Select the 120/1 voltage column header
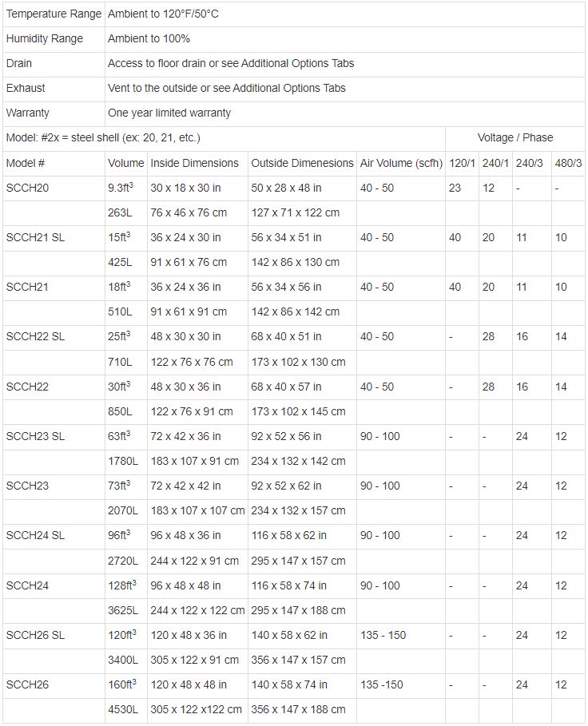Viewport: 588px width, 726px height. (462, 163)
